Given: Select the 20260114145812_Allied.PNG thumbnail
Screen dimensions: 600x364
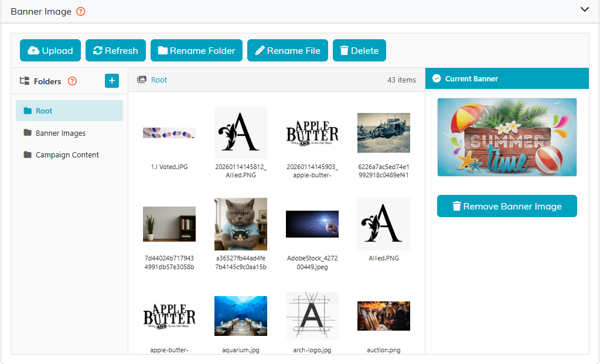Looking at the screenshot, I should point(241,133).
